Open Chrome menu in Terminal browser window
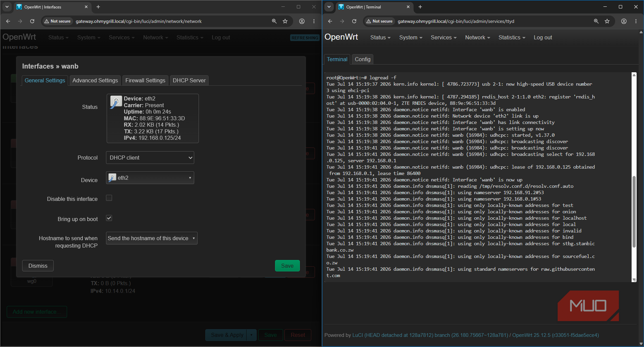Viewport: 644px width, 347px height. 636,21
